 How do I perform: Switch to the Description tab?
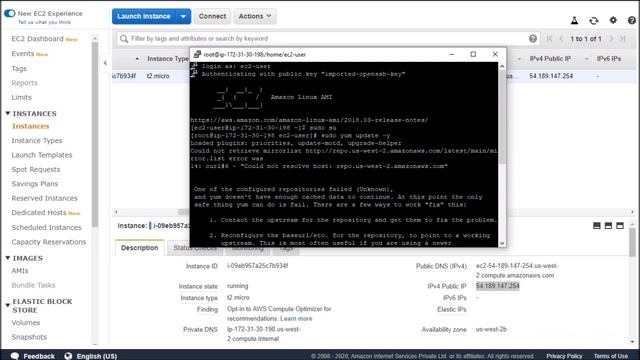click(x=140, y=248)
